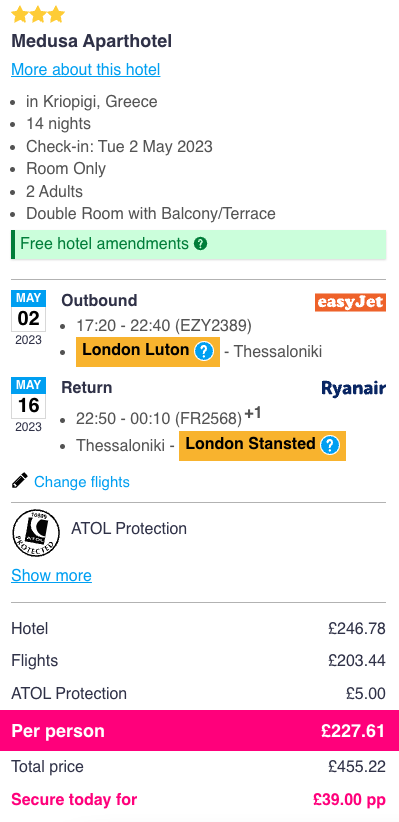This screenshot has height=822, width=399.
Task: Click the London Stansted question mark icon
Action: pos(329,445)
